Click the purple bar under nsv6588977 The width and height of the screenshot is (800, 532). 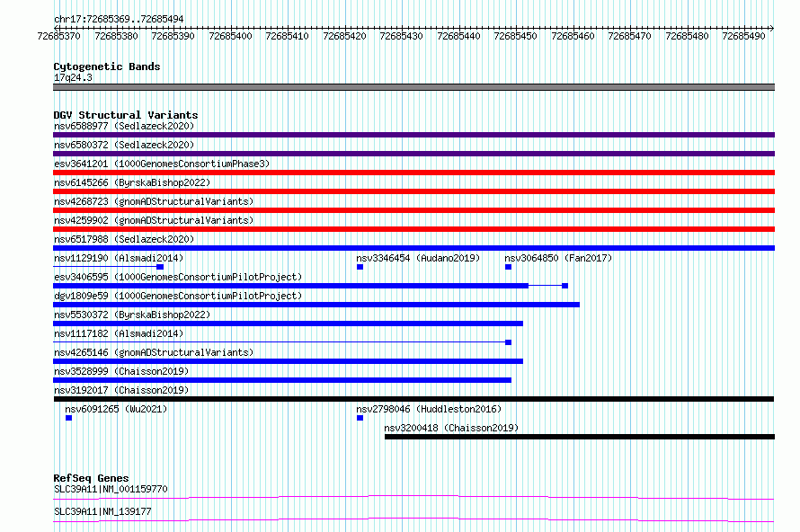(413, 135)
